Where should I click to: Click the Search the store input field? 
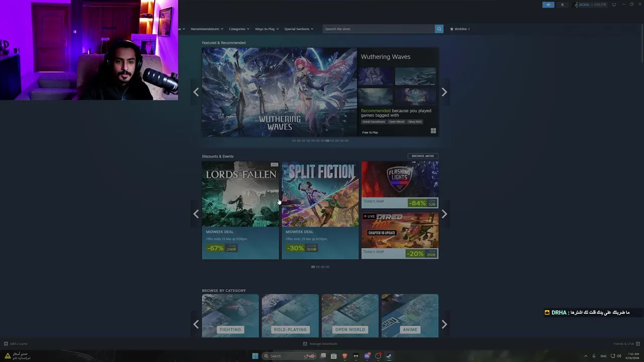coord(379,29)
